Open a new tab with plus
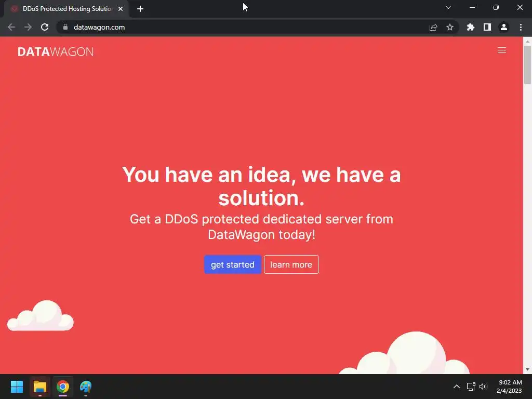The height and width of the screenshot is (399, 532). point(140,9)
